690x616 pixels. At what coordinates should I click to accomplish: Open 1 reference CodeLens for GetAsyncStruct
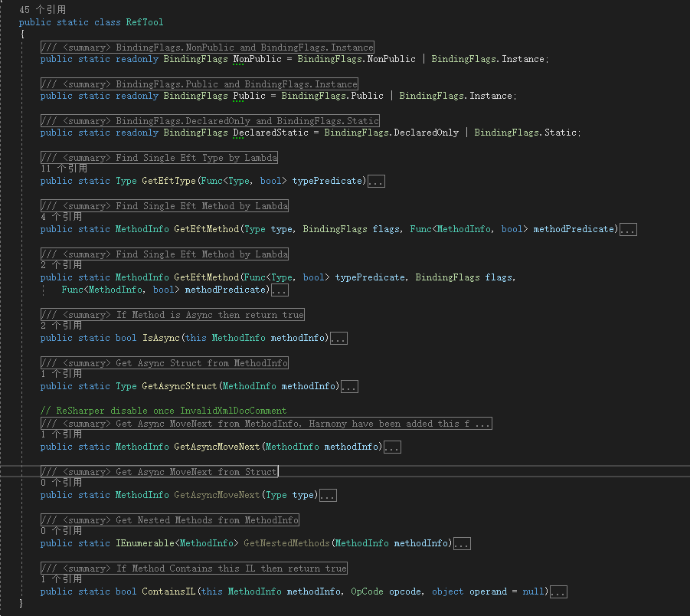[x=61, y=374]
